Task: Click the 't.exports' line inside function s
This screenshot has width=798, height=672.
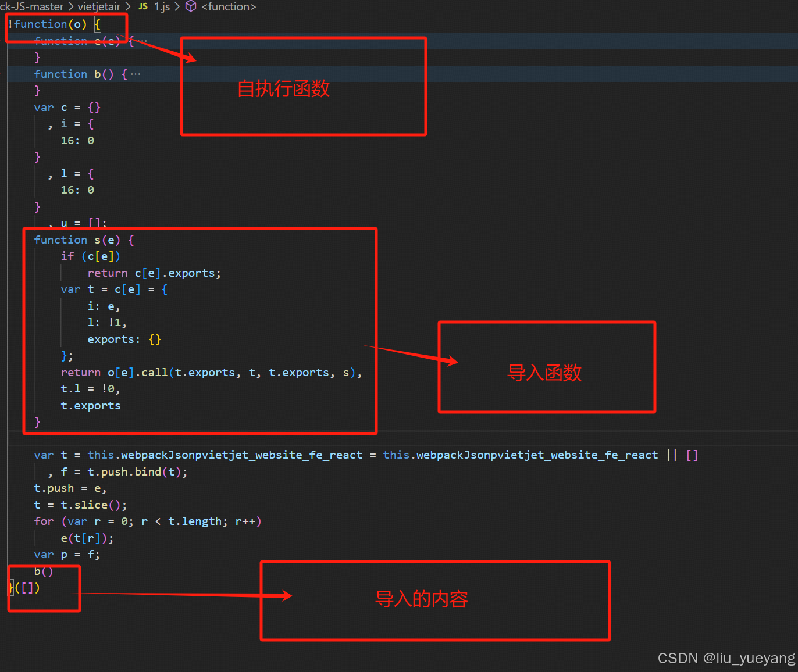Action: 90,405
